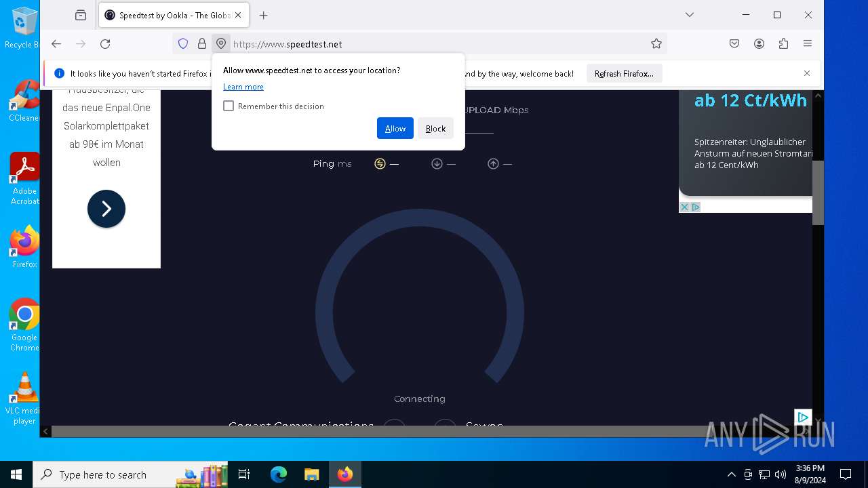Click the taskbar search box
868x488 pixels.
(x=130, y=474)
